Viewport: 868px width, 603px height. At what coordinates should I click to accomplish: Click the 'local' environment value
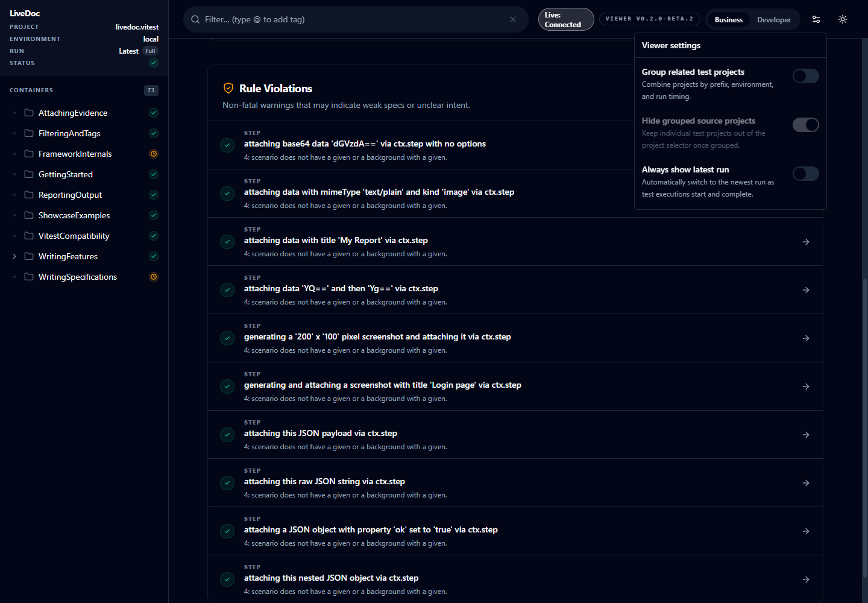point(151,39)
